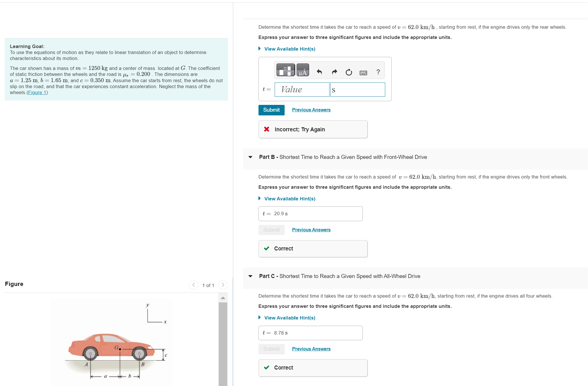Viewport: 588px width, 386px height.
Task: Click the Part B section title text
Action: click(x=343, y=157)
